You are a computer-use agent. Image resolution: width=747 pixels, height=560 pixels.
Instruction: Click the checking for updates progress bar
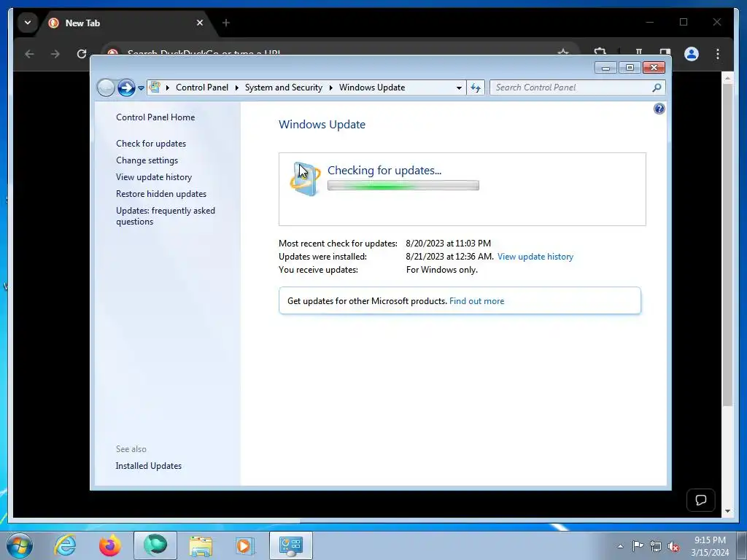pyautogui.click(x=403, y=185)
